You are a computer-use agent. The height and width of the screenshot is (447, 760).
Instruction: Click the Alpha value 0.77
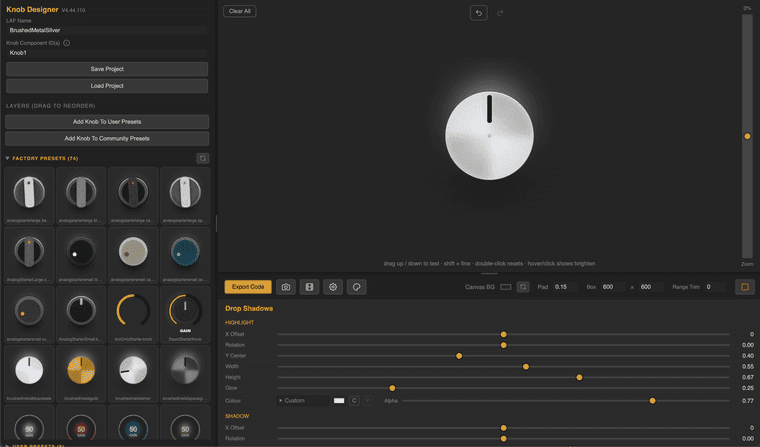(748, 400)
